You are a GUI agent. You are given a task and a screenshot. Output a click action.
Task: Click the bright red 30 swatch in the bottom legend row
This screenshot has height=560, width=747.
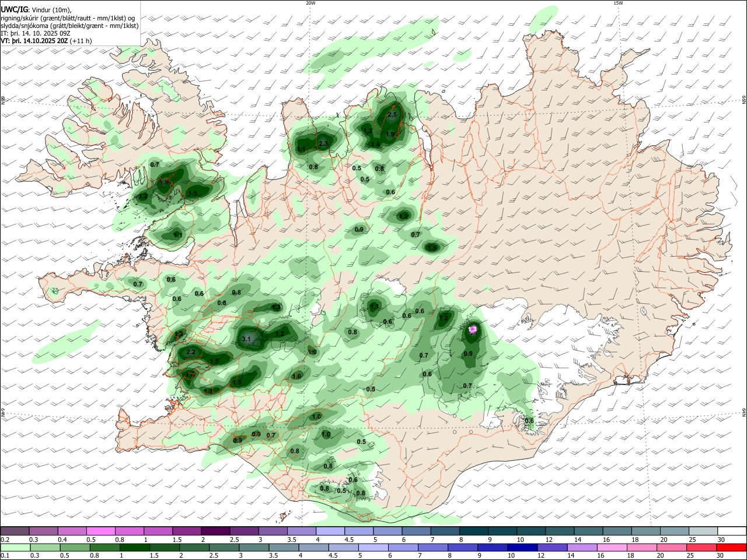tap(732, 547)
